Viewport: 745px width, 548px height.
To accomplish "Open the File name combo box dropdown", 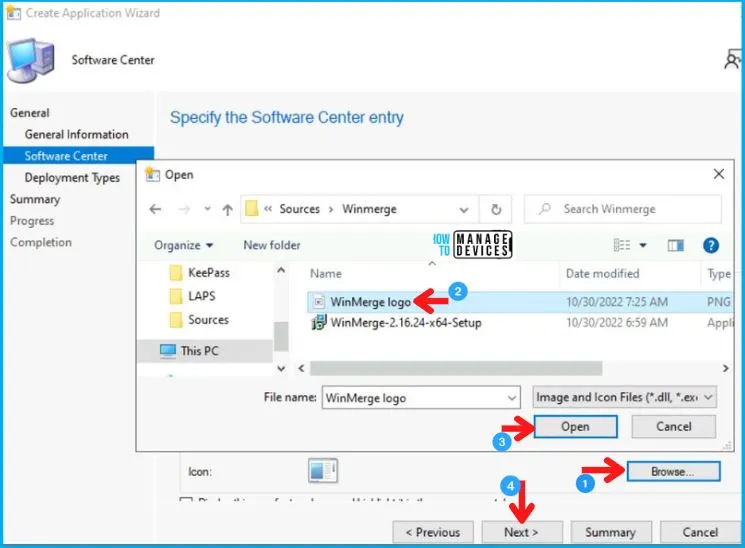I will tap(511, 397).
